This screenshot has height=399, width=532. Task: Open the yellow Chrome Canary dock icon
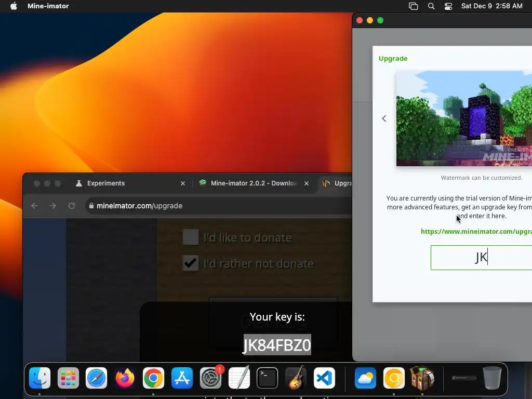click(x=394, y=378)
